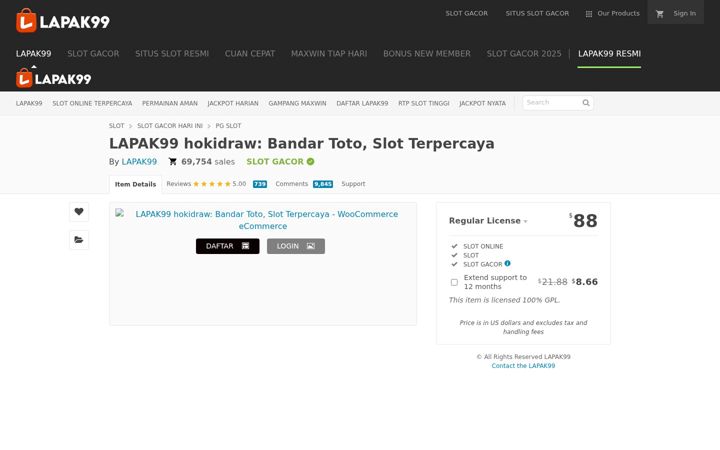Click the green SLOT GACOR badge text
Screen dimensions: 720x450
275,162
